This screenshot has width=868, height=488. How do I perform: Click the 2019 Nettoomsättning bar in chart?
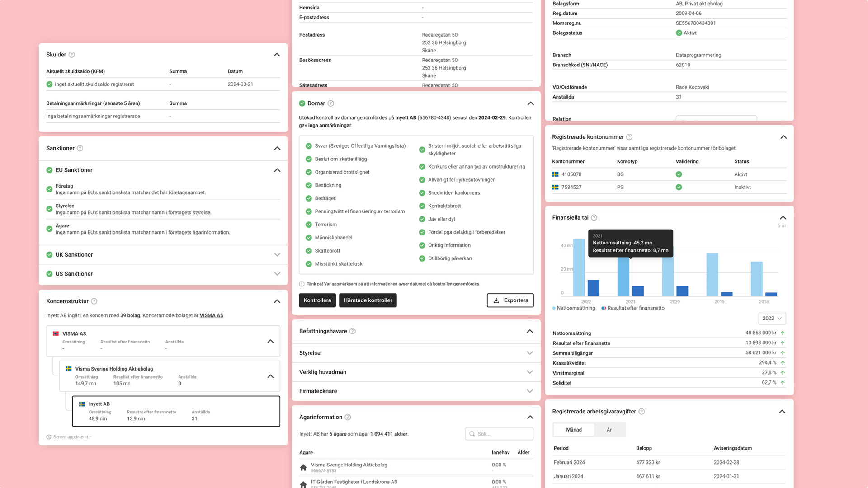click(x=712, y=275)
